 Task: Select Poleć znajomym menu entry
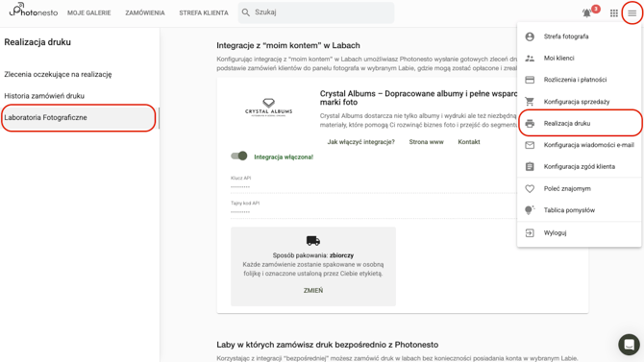pyautogui.click(x=579, y=188)
